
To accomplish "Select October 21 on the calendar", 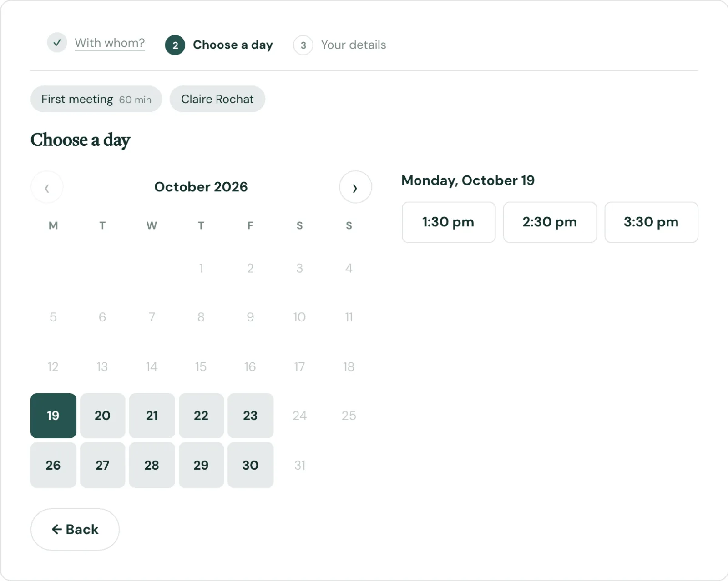I will (x=152, y=416).
